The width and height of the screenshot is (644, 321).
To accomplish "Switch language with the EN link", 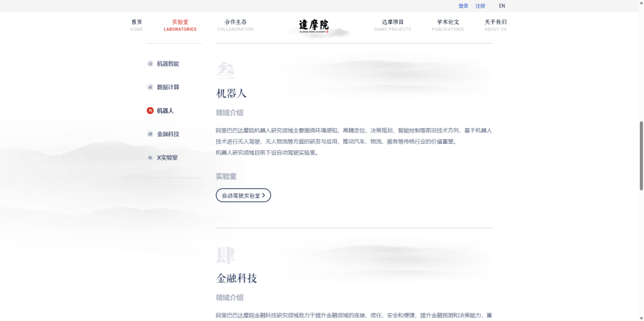I will (x=502, y=6).
